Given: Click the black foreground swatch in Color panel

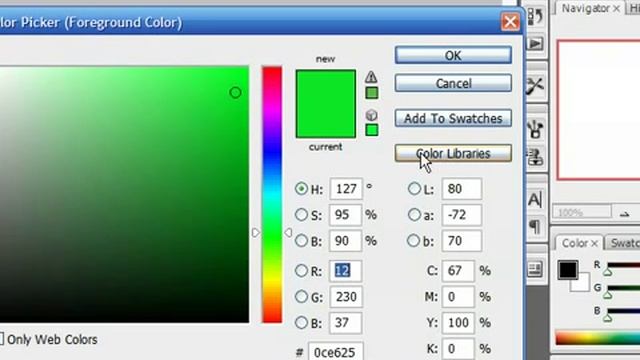Looking at the screenshot, I should tap(568, 270).
